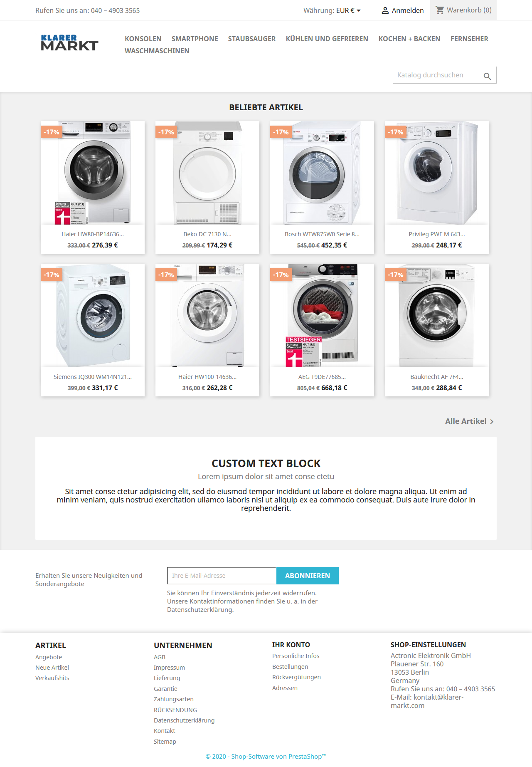Click the chevron next to Alle Artikel
Screen dimensions: 532x767
pyautogui.click(x=492, y=422)
